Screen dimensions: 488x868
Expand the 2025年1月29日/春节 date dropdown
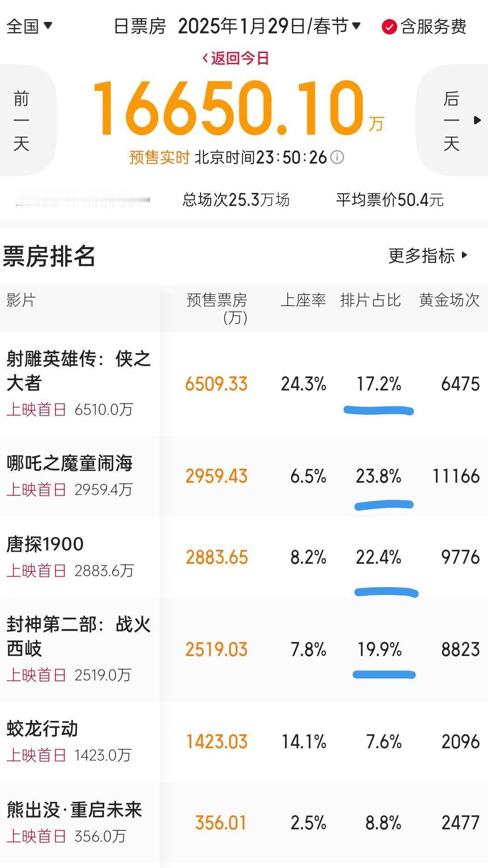click(269, 26)
